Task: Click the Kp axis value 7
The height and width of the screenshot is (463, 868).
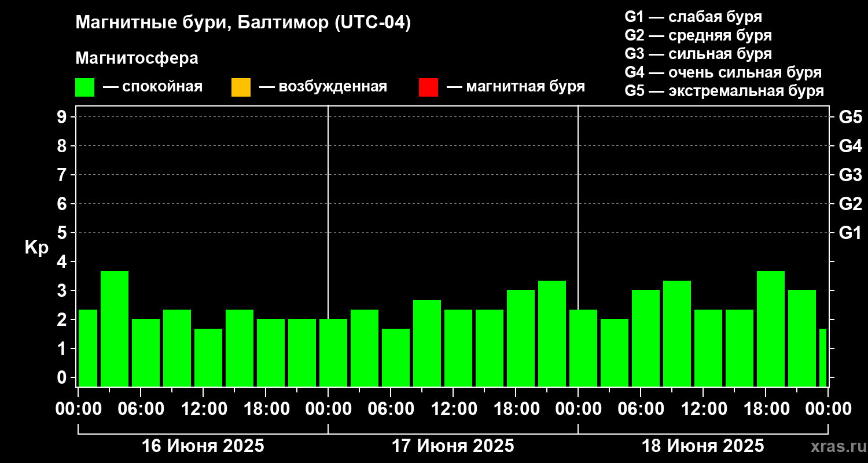Action: point(63,175)
